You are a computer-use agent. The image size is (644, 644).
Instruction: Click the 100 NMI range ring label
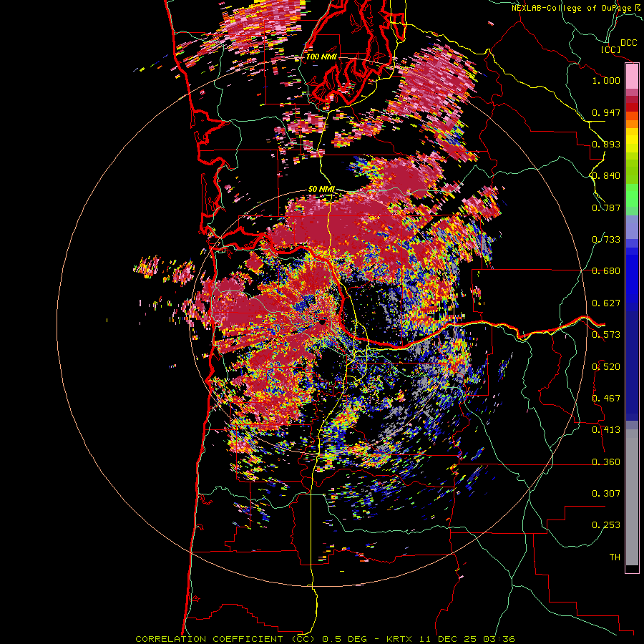321,57
